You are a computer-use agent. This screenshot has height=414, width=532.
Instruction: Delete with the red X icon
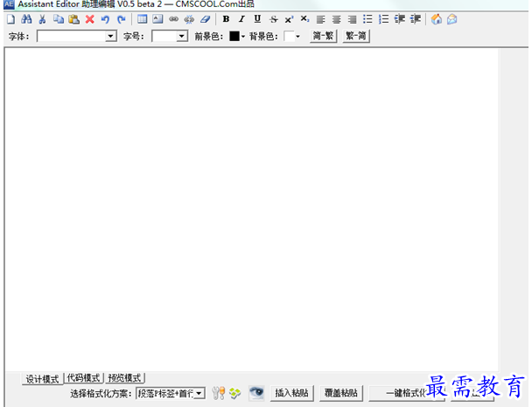(90, 19)
